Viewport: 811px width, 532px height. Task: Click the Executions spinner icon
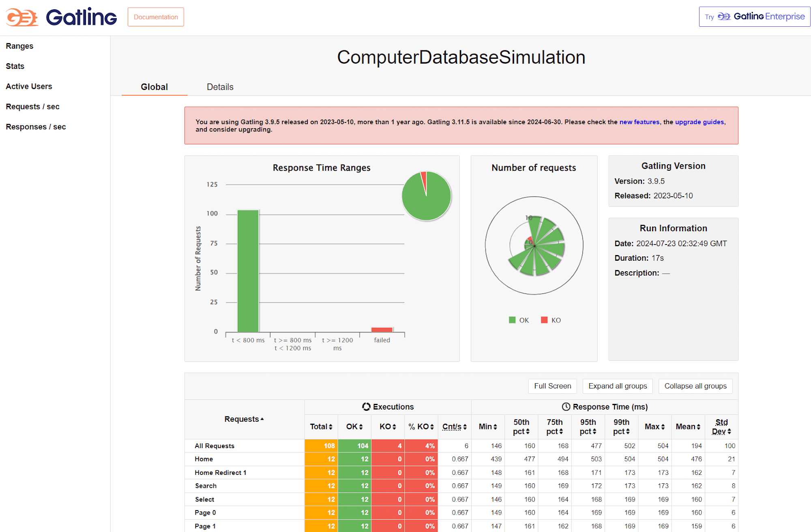pos(366,407)
